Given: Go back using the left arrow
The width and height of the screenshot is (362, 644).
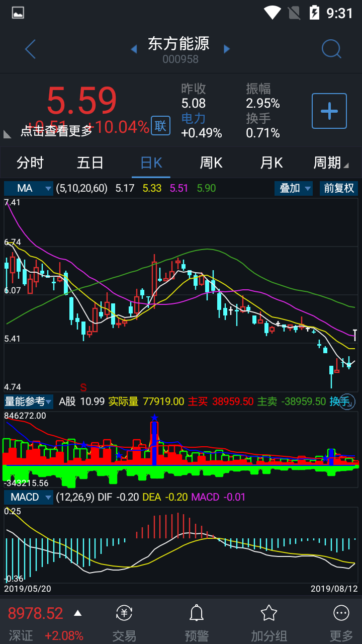Looking at the screenshot, I should pos(30,49).
